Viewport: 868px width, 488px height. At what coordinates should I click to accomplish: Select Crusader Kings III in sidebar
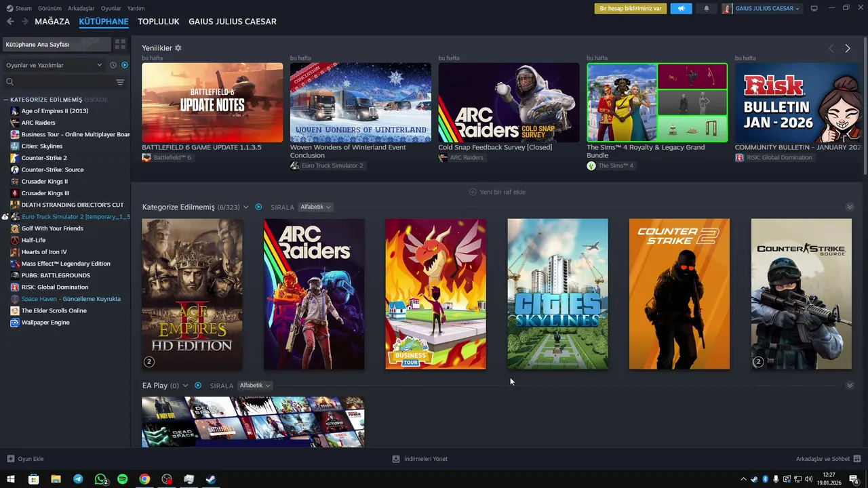click(x=45, y=193)
